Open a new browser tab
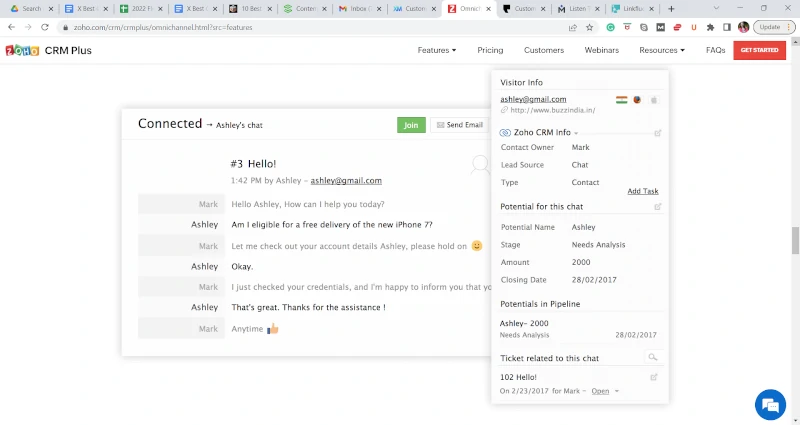 point(671,9)
